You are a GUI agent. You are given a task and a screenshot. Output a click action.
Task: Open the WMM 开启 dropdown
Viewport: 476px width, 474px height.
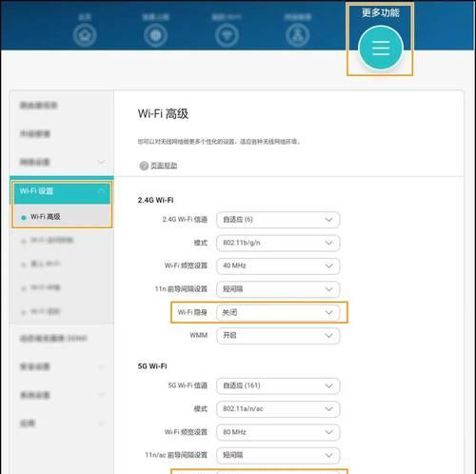(278, 335)
